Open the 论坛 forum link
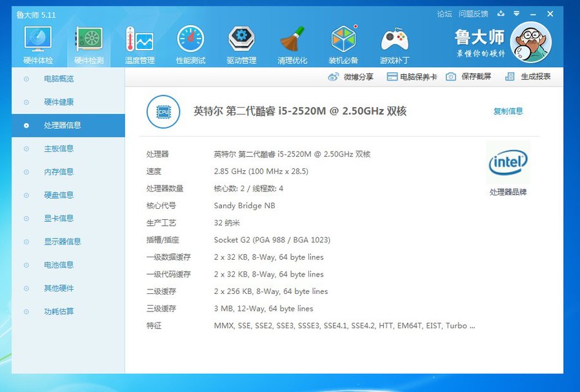 [444, 14]
